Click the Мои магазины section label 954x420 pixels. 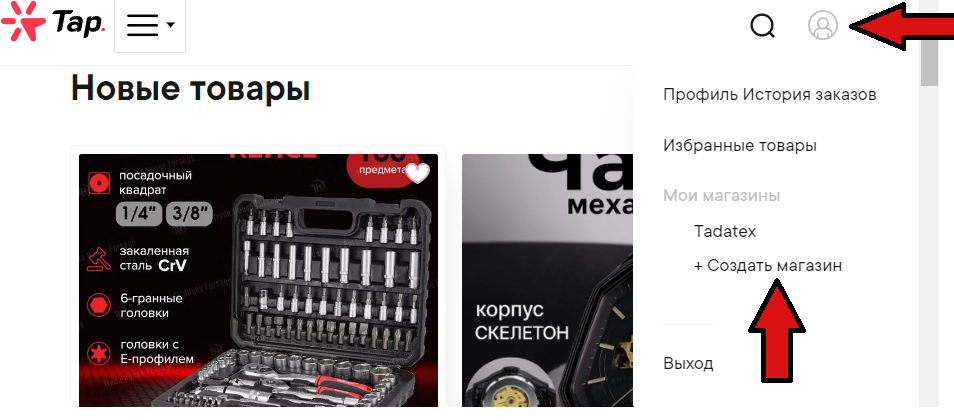722,196
